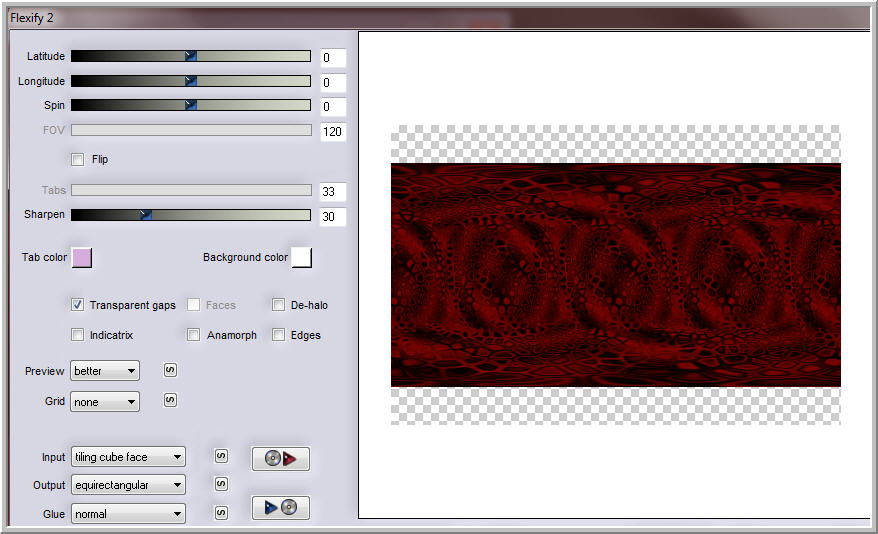The width and height of the screenshot is (878, 534).
Task: Click the Latitude slider handle
Action: [190, 56]
